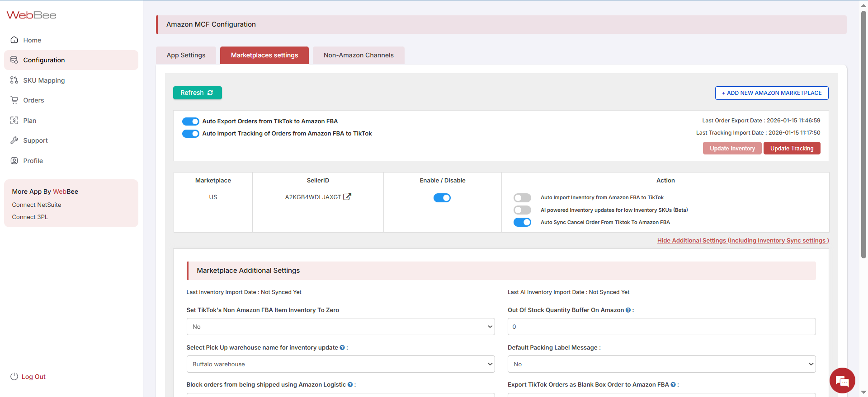Viewport: 868px width, 397px height.
Task: Open the live chat bubble icon
Action: [842, 381]
